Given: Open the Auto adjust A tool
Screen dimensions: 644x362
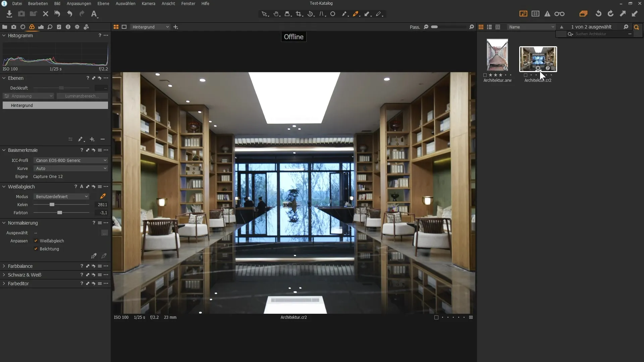Looking at the screenshot, I should (94, 14).
